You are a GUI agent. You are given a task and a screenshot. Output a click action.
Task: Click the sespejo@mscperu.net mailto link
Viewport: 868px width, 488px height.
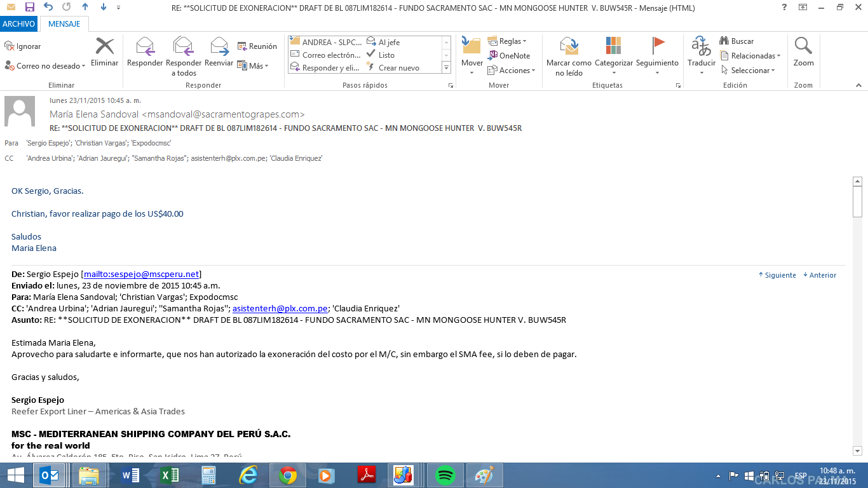141,274
